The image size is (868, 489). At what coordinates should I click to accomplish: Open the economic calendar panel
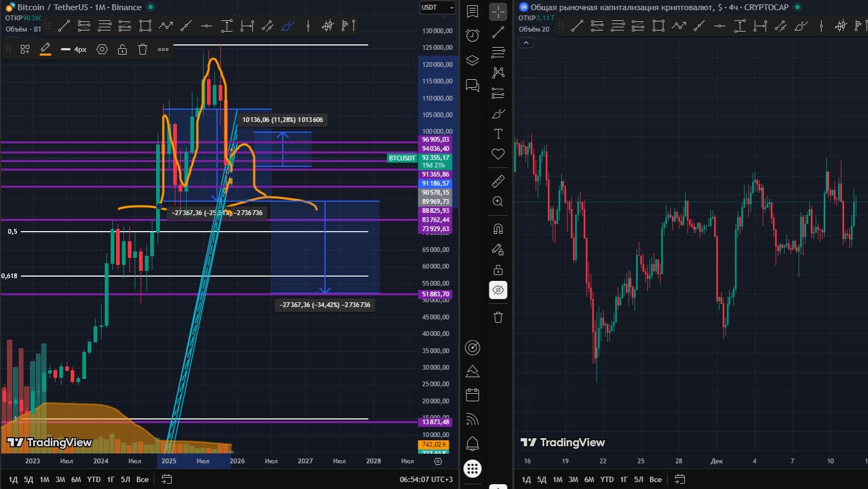[472, 395]
